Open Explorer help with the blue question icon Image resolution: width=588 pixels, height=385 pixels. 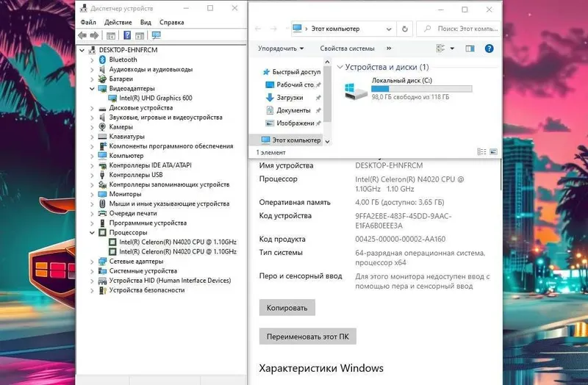(x=489, y=48)
